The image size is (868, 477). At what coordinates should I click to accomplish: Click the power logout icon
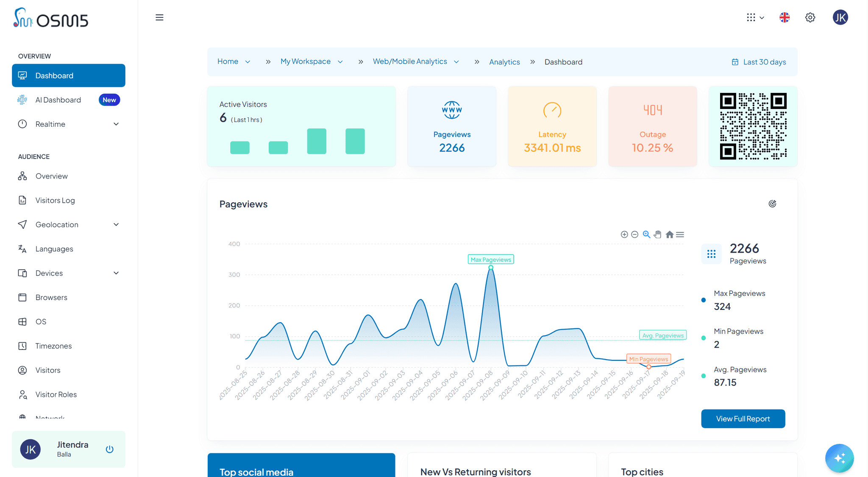tap(109, 449)
